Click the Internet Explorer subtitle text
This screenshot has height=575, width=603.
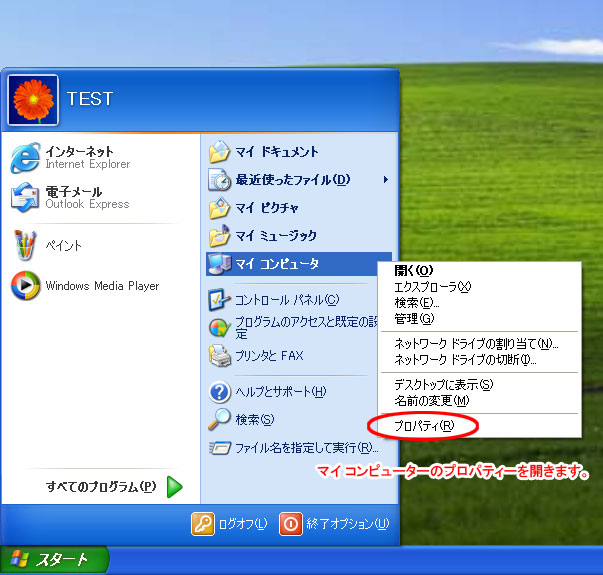coord(88,164)
